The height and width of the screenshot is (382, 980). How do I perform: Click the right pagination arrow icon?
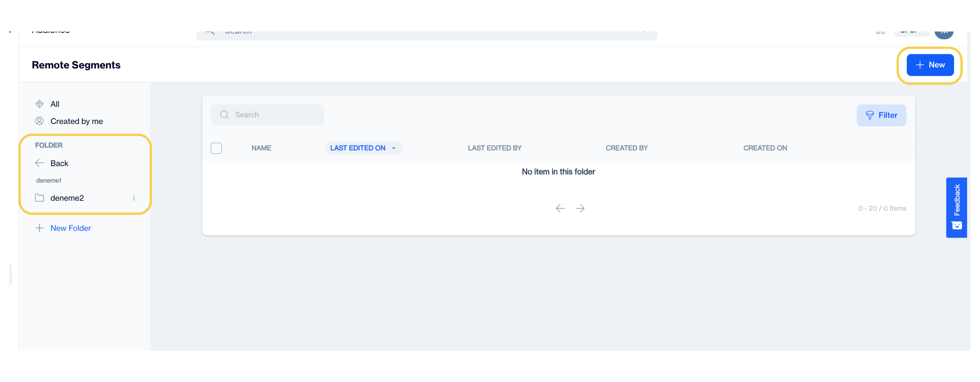tap(580, 208)
